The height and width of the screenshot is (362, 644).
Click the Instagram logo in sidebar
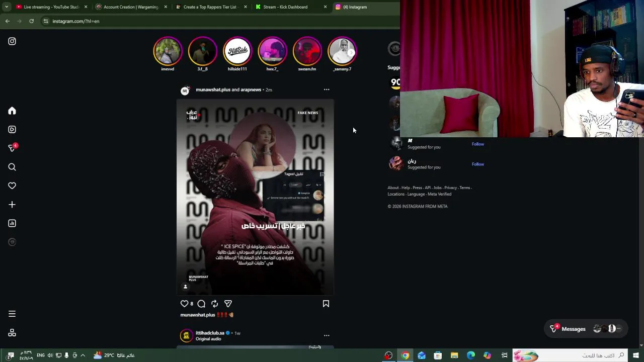(12, 41)
